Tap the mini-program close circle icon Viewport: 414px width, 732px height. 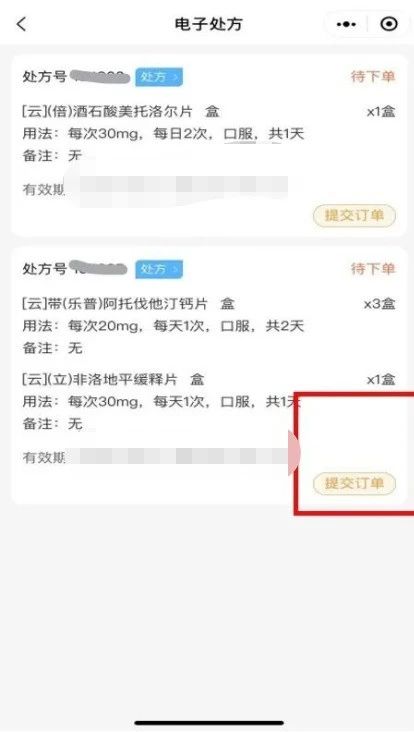(389, 24)
